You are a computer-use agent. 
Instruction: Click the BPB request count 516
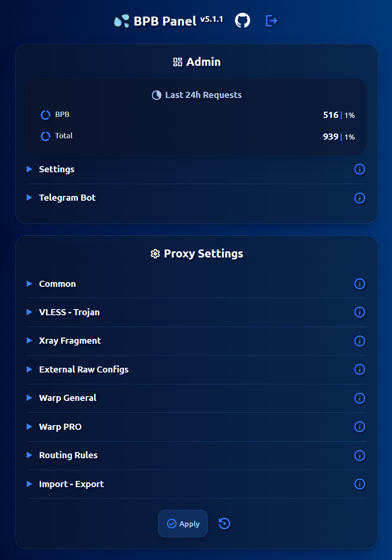click(331, 115)
